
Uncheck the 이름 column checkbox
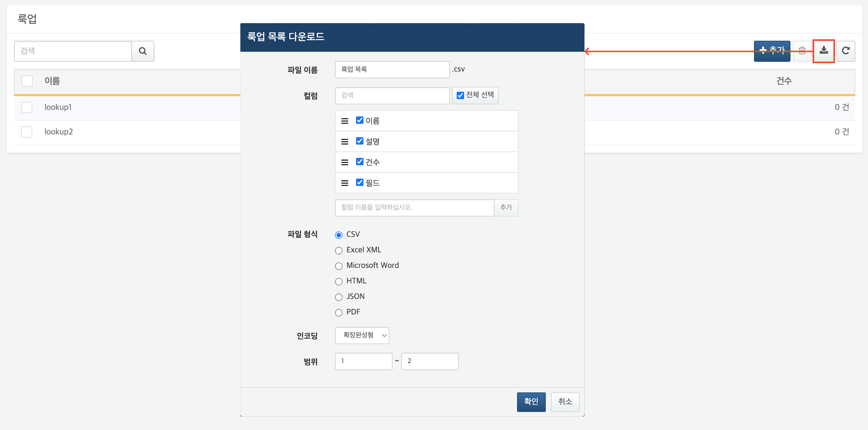(x=360, y=120)
